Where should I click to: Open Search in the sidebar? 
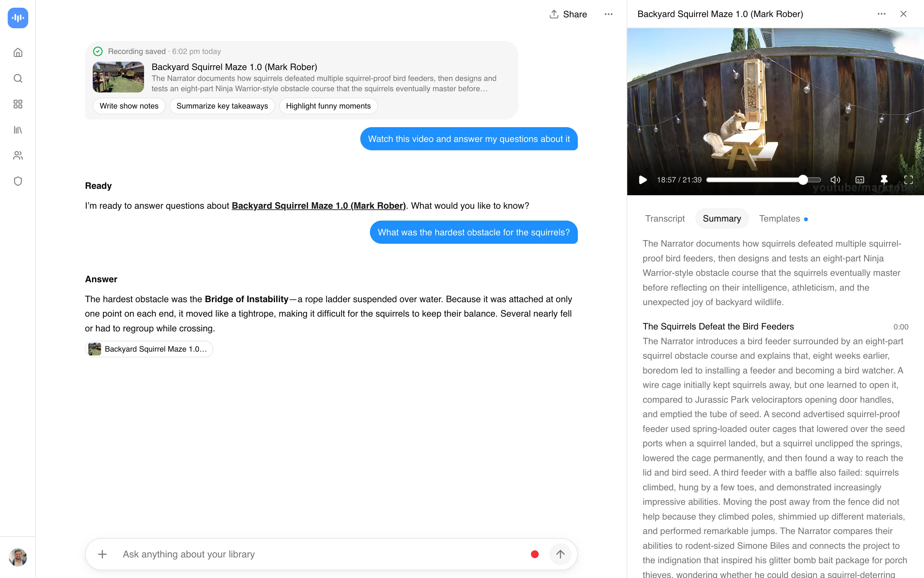(x=18, y=78)
